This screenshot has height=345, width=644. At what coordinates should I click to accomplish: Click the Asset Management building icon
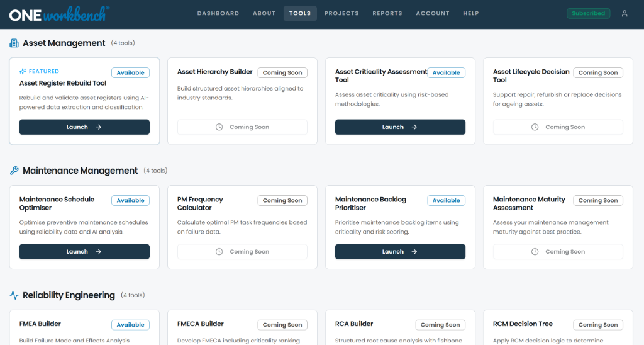pos(14,43)
